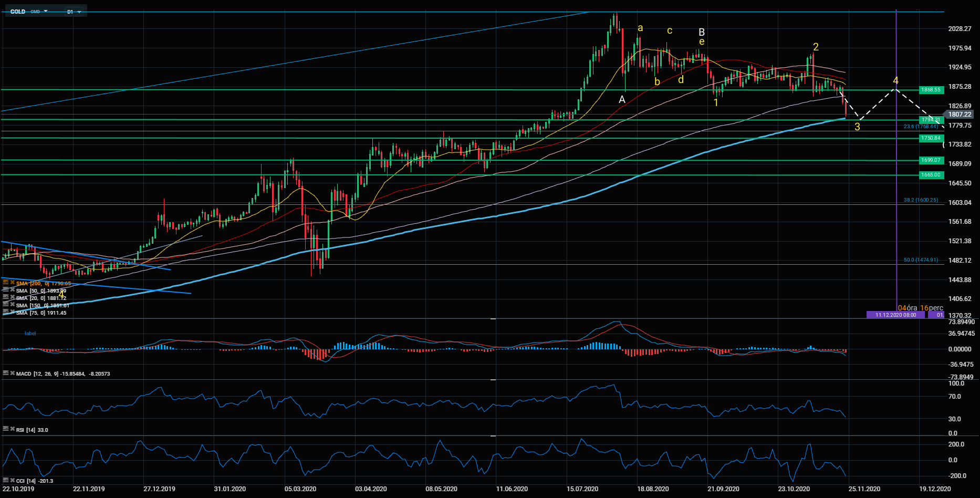The image size is (980, 498).
Task: Open RSI indicator settings icon
Action: click(6, 429)
